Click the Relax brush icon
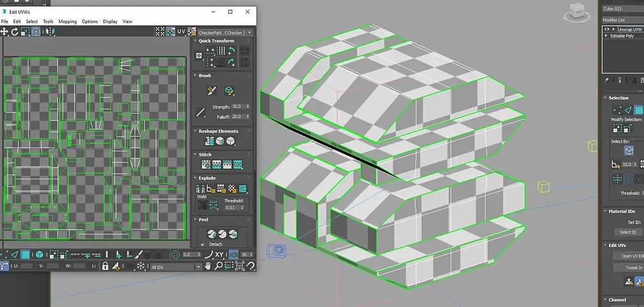The height and width of the screenshot is (307, 644). (229, 91)
